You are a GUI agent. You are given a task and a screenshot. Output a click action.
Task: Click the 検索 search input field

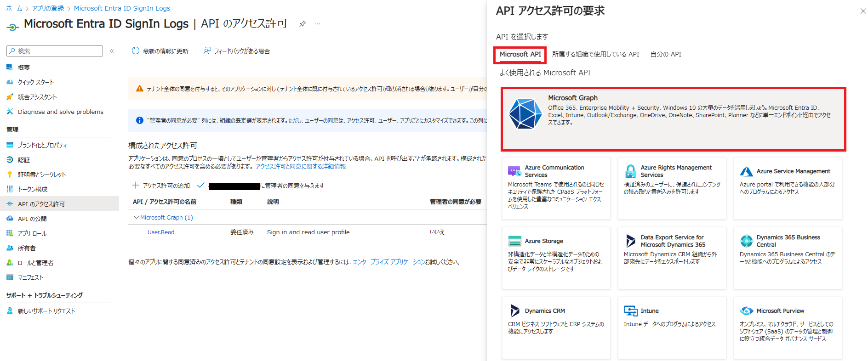55,51
